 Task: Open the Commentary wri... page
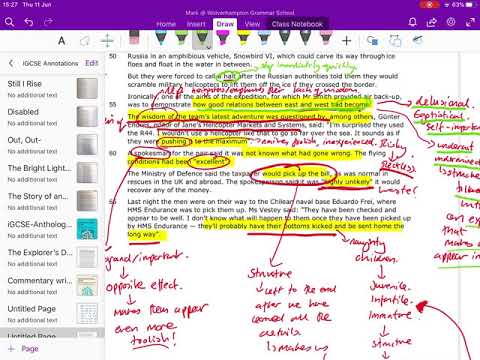tap(52, 285)
